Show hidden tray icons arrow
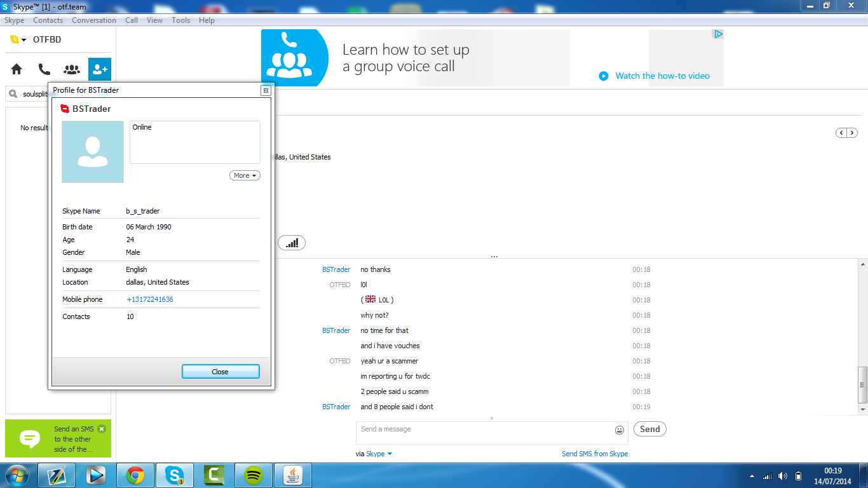The image size is (868, 488). click(x=752, y=476)
